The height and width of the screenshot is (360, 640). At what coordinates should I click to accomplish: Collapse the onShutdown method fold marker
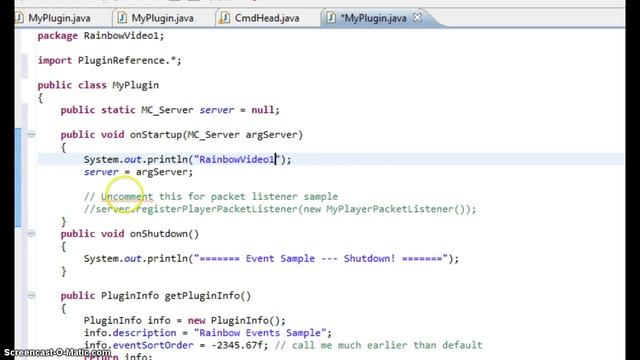[31, 233]
